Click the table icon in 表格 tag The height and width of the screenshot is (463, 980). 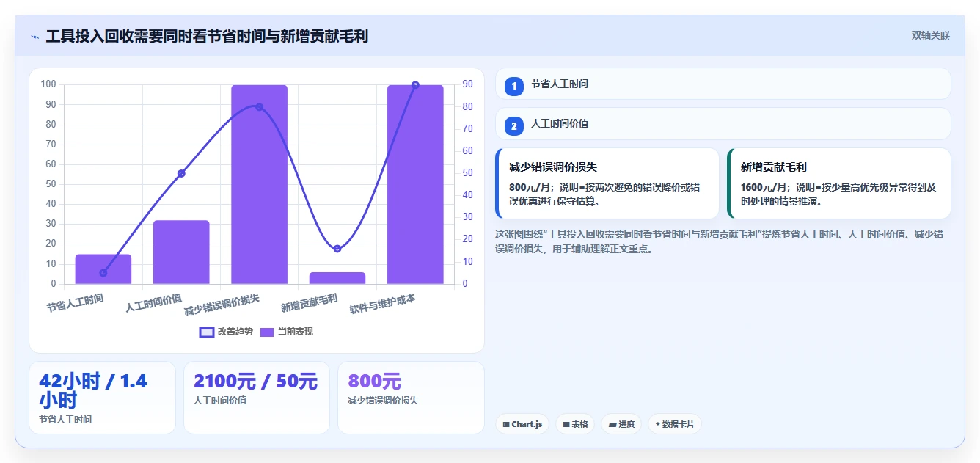click(x=566, y=424)
